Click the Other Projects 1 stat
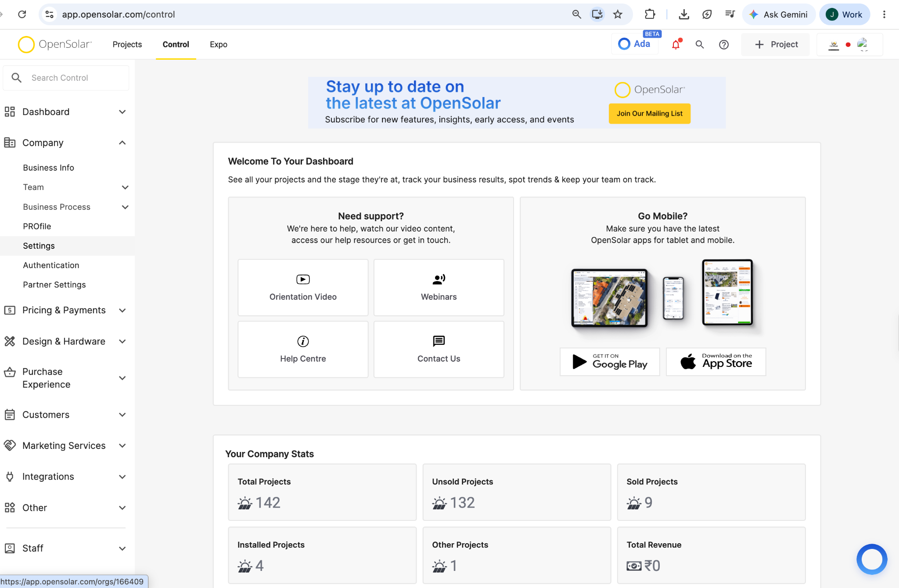The width and height of the screenshot is (899, 588). pyautogui.click(x=517, y=556)
